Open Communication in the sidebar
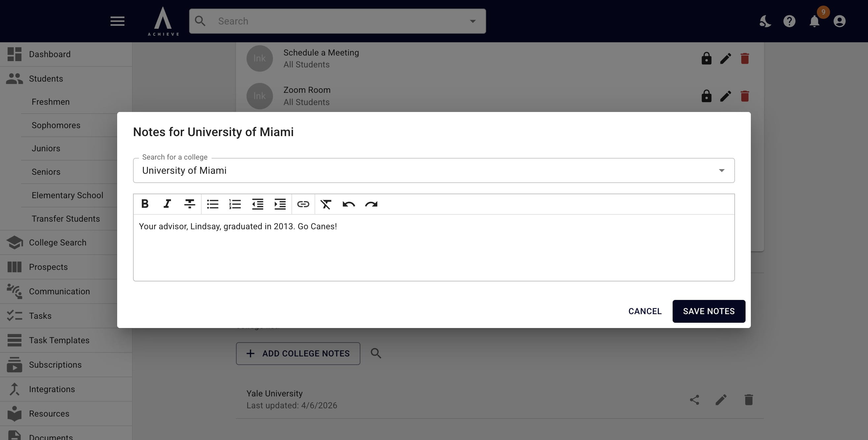Image resolution: width=868 pixels, height=440 pixels. 59,291
